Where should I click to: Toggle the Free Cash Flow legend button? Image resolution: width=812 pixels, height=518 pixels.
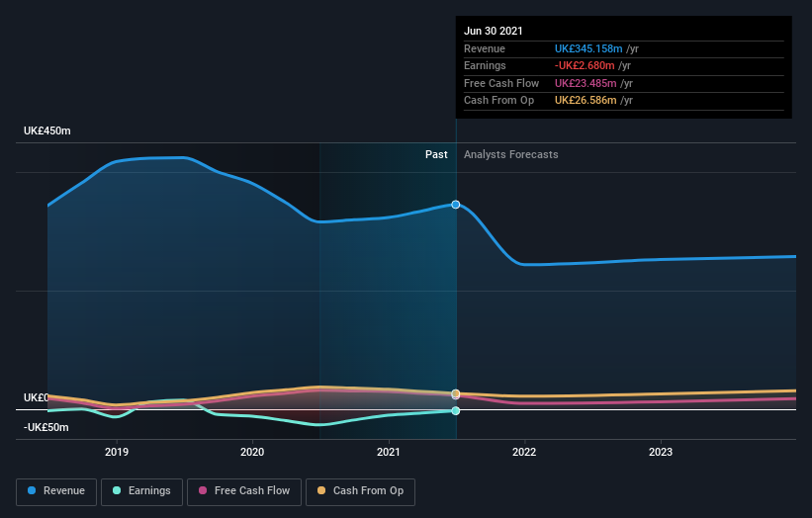[244, 491]
